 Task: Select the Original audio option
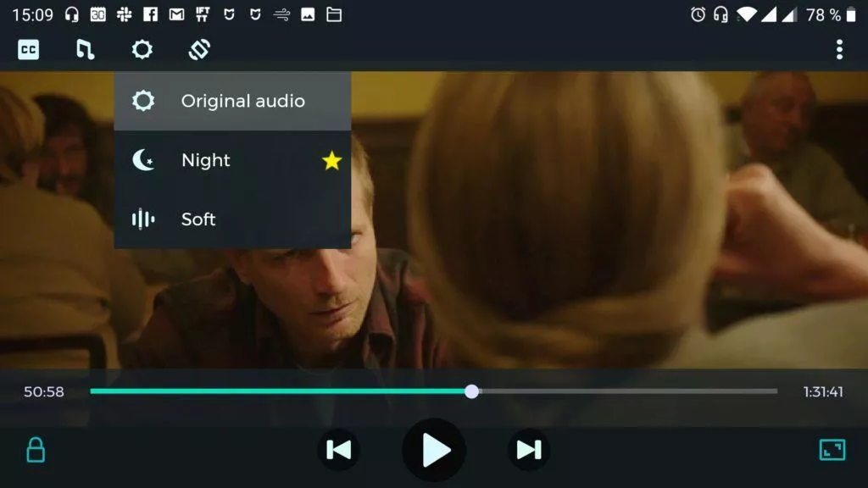click(232, 101)
